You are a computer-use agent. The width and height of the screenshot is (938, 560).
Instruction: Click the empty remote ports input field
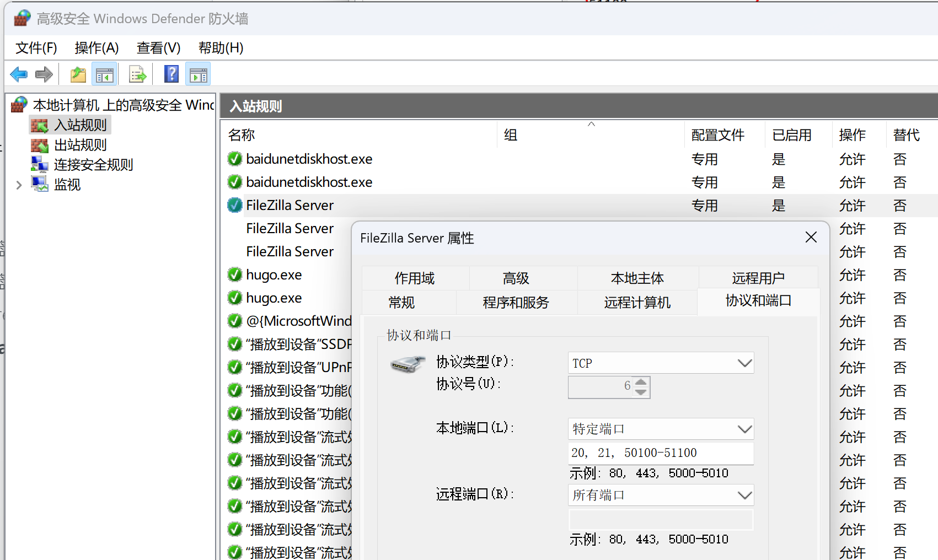pyautogui.click(x=661, y=520)
